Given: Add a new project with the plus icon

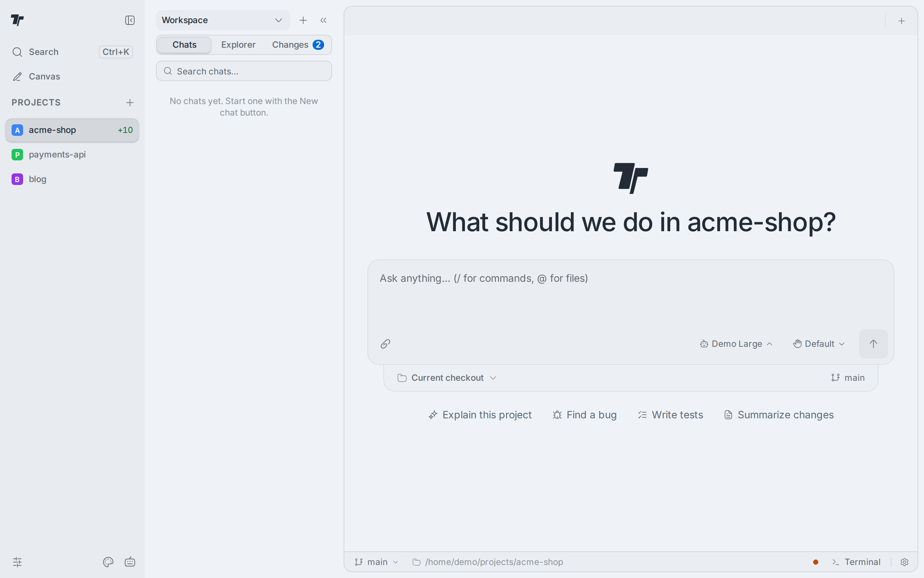Looking at the screenshot, I should pyautogui.click(x=130, y=103).
